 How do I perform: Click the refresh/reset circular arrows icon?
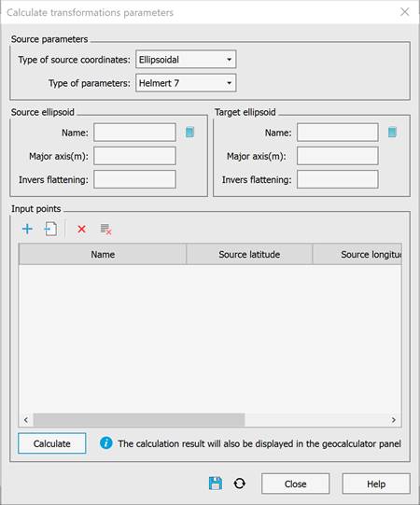pos(239,484)
